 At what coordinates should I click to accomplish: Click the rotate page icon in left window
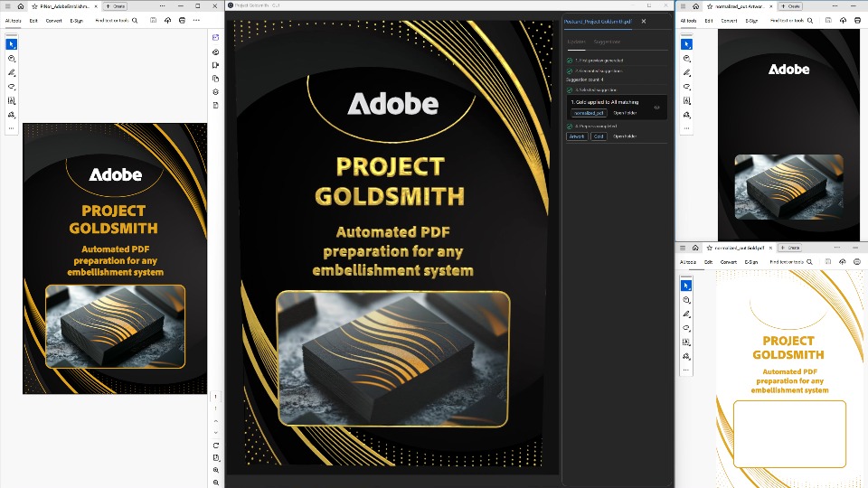[x=216, y=446]
